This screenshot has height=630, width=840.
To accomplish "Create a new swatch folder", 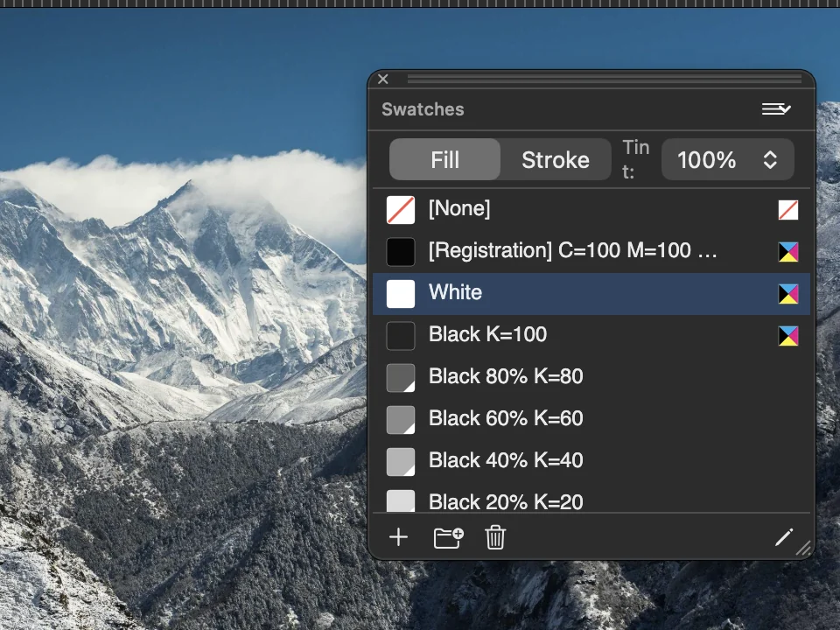I will point(448,537).
